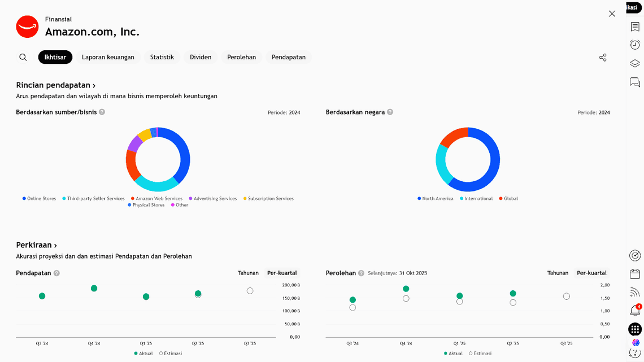Open the layers stack icon in sidebar

tap(635, 64)
